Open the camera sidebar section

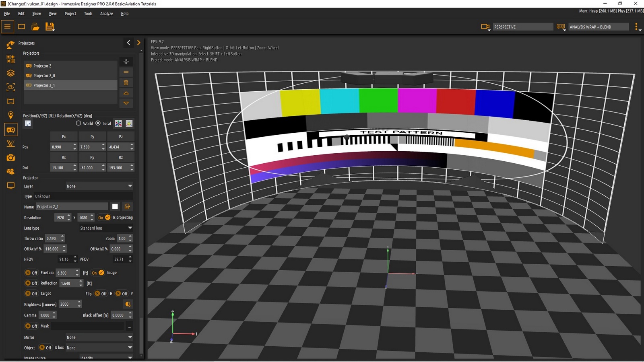(10, 158)
